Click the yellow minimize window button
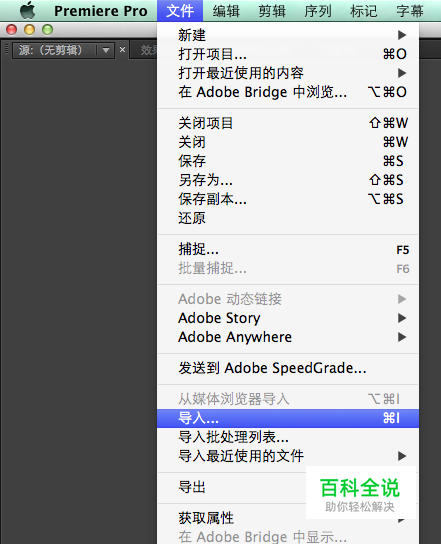The image size is (441, 544). pos(29,30)
